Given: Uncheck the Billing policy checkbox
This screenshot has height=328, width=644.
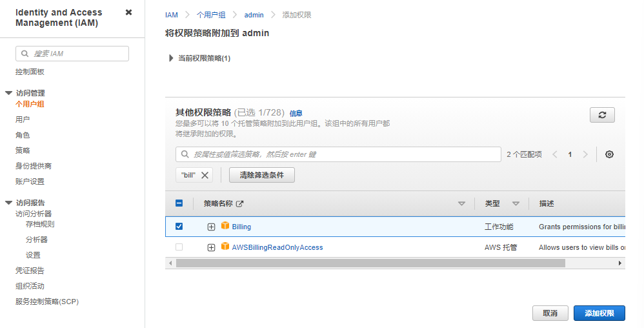Looking at the screenshot, I should pos(179,227).
